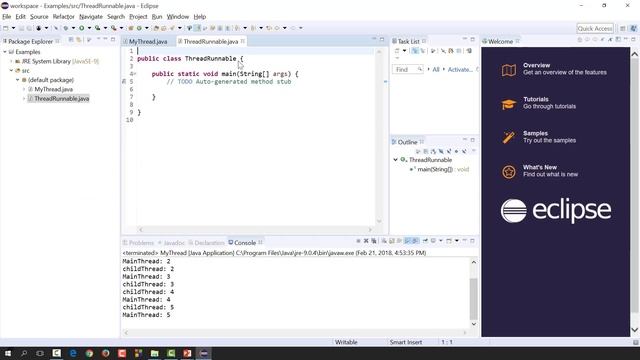Remove launch with the console X icon
This screenshot has height=360, width=640.
coord(366,241)
